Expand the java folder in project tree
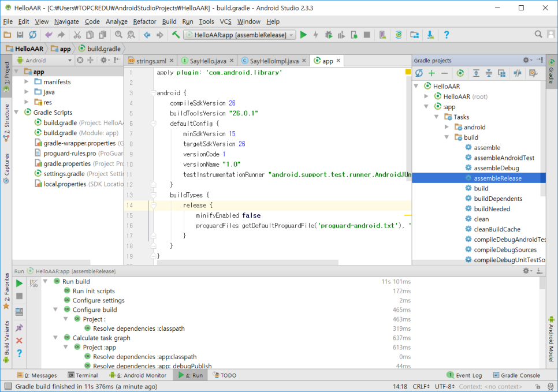Image resolution: width=558 pixels, height=392 pixels. (x=27, y=92)
